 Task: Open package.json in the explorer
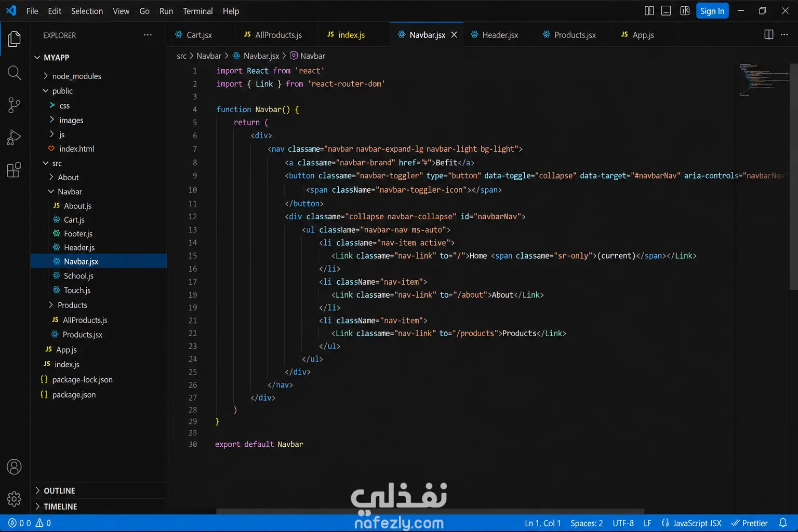pyautogui.click(x=74, y=395)
